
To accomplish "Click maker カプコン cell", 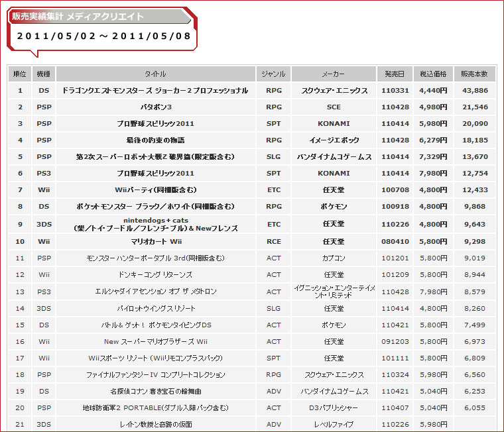I will click(x=334, y=258).
